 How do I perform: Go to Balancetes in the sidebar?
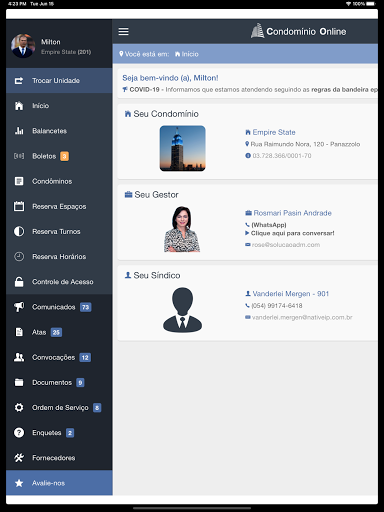click(x=59, y=131)
